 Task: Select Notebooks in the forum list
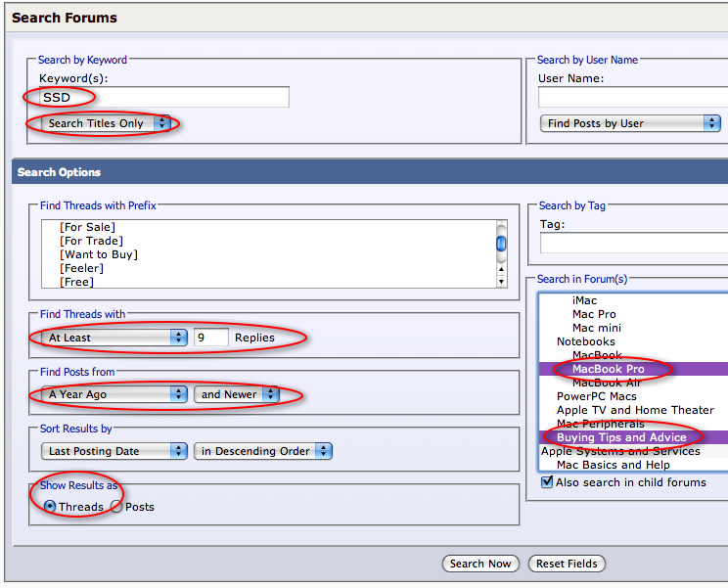586,341
